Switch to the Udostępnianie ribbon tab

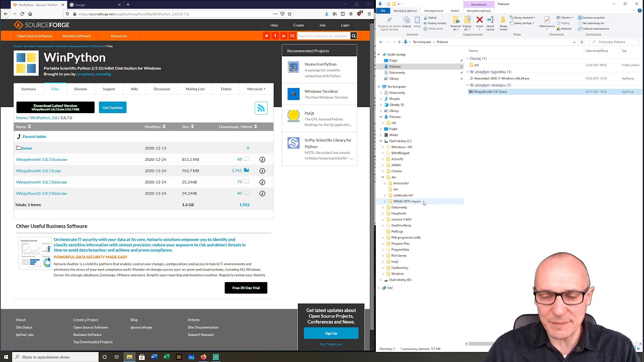[434, 11]
